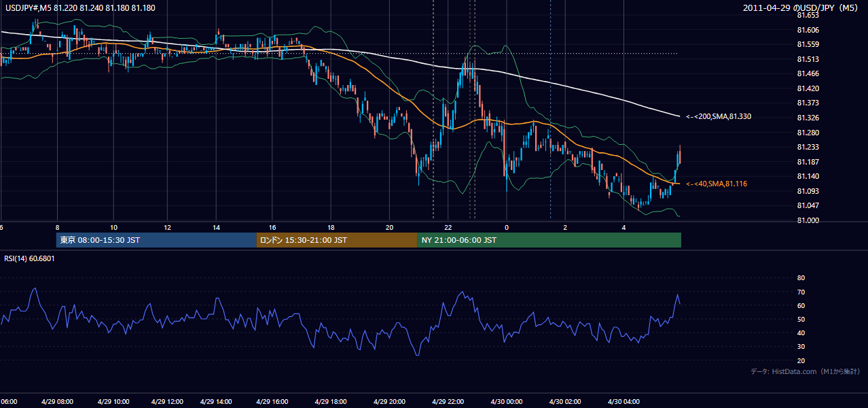The width and height of the screenshot is (868, 408).
Task: Click the RSI(14) 60.6801 indicator label
Action: 30,258
